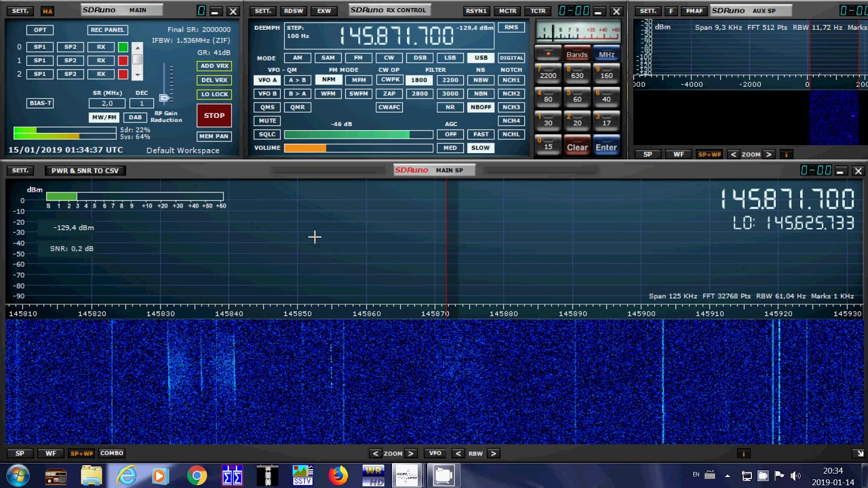This screenshot has width=868, height=488.
Task: Set the green squelch level bar
Action: [x=358, y=134]
